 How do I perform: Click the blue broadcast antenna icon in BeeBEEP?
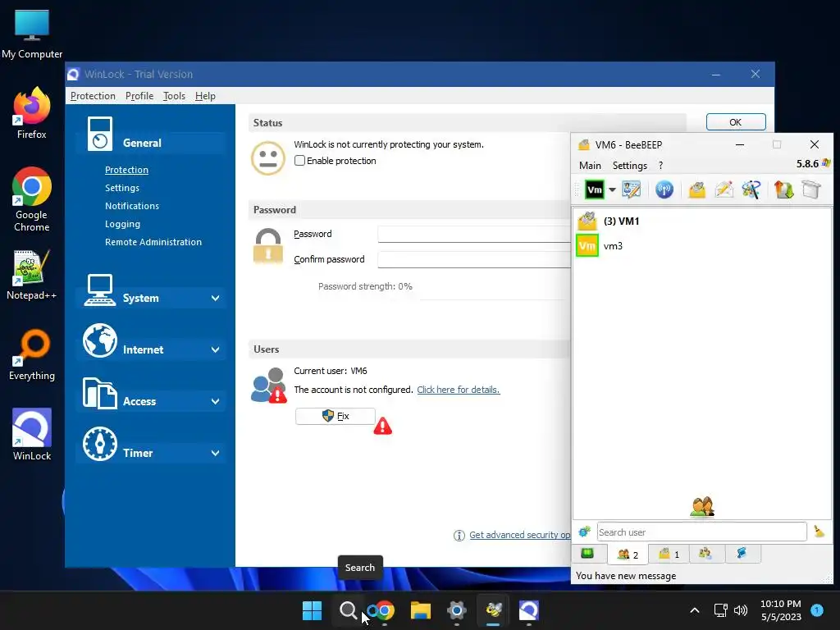664,189
